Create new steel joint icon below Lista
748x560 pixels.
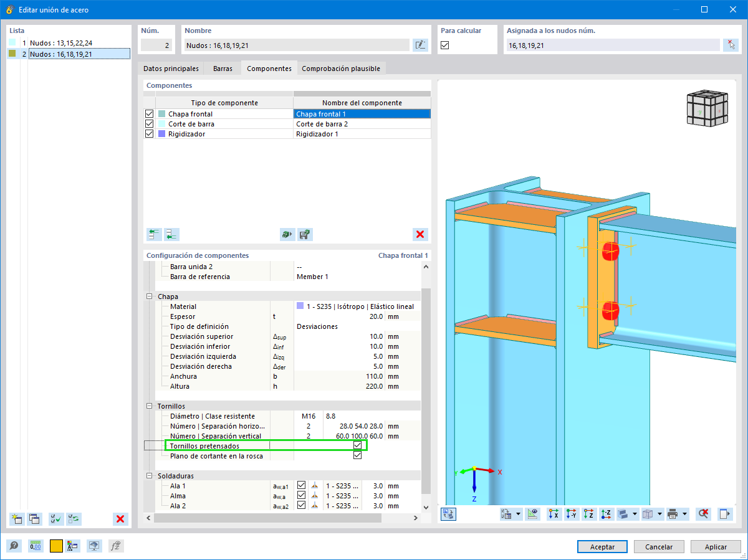click(x=17, y=518)
